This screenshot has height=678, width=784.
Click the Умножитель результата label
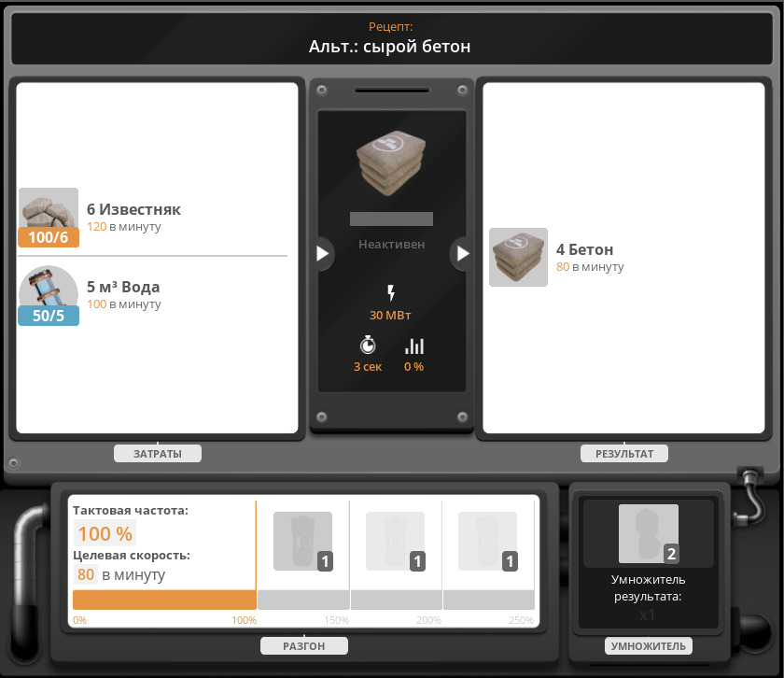click(x=648, y=588)
